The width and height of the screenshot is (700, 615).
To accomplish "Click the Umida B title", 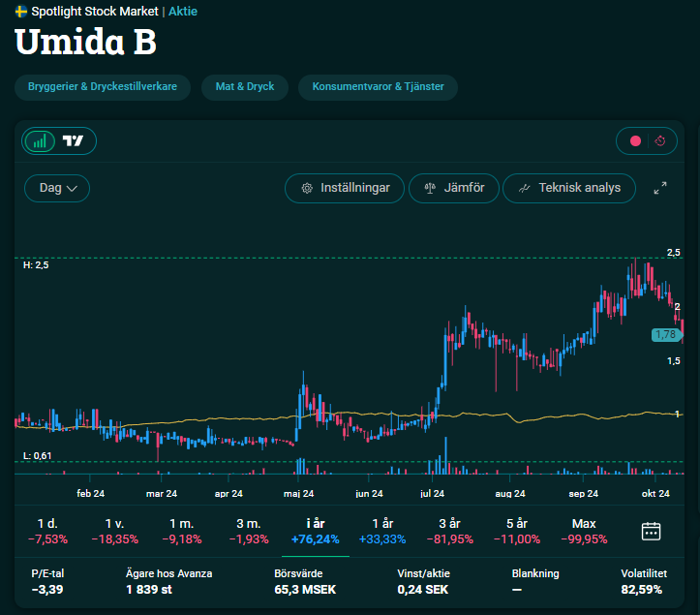I will click(86, 42).
